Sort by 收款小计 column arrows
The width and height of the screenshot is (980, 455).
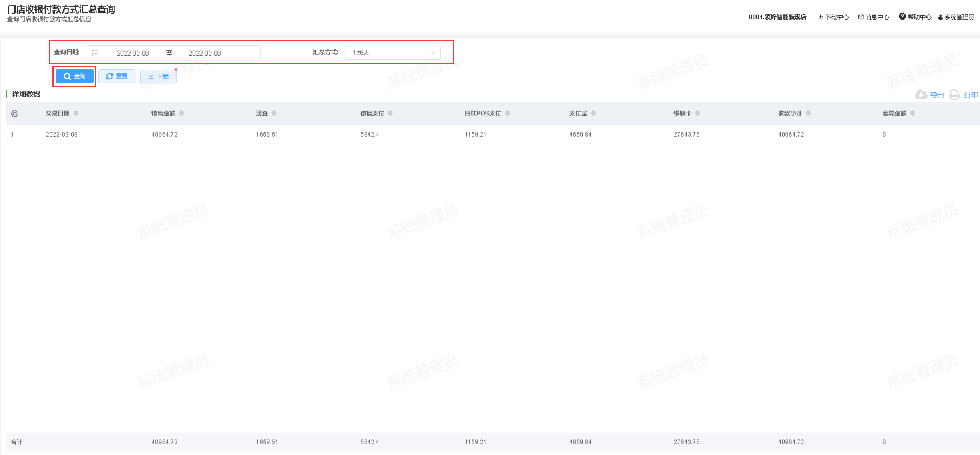[808, 113]
